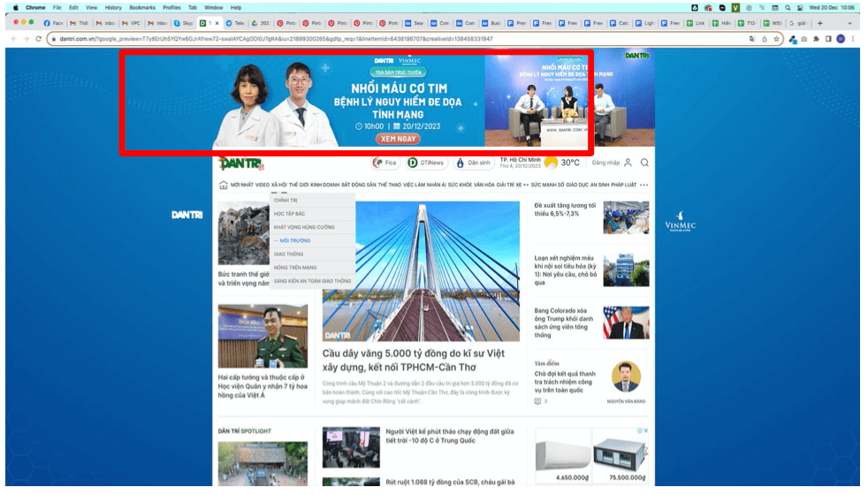The image size is (868, 495).
Task: Select GIAO THÔNG in the dropdown
Action: point(288,255)
